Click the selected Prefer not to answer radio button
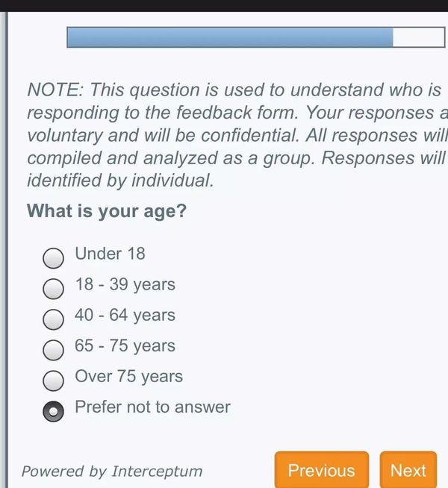Screen dimensions: 448x488 53,411
